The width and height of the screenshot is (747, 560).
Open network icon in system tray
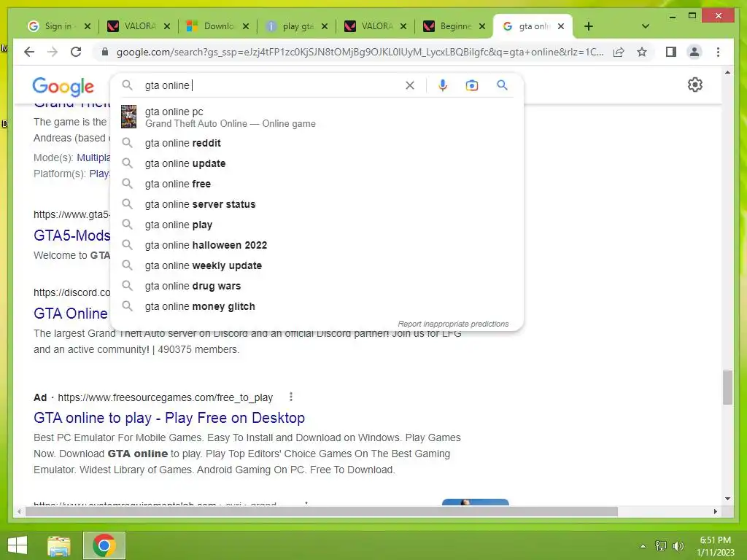coord(661,546)
